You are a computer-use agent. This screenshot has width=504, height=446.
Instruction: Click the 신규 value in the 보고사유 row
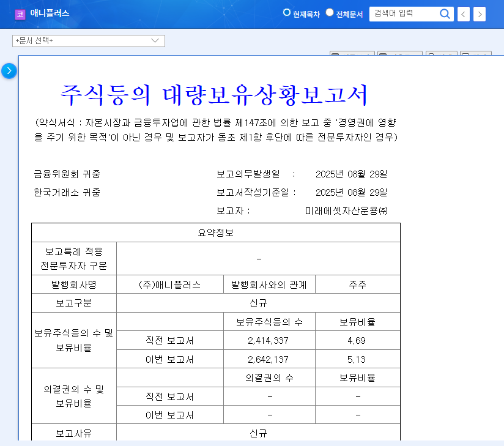pyautogui.click(x=259, y=433)
